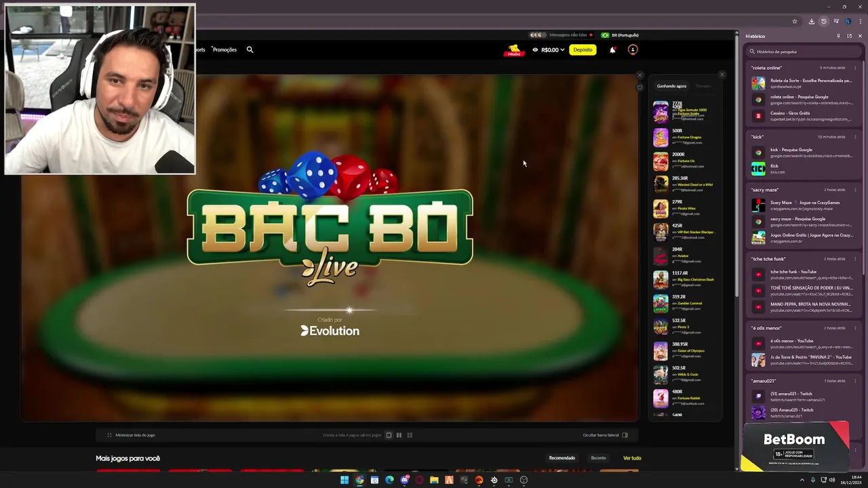Switch to the Torneios tab
The image size is (868, 488).
(703, 86)
